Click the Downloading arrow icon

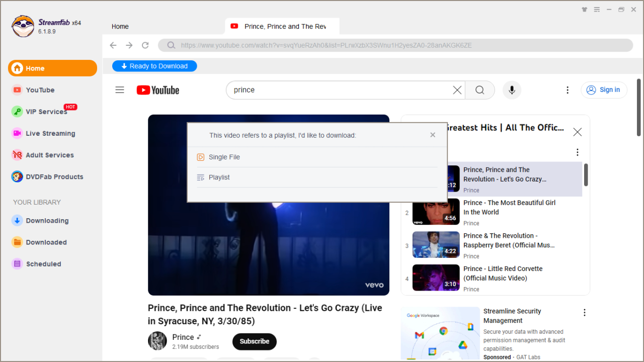click(x=17, y=220)
